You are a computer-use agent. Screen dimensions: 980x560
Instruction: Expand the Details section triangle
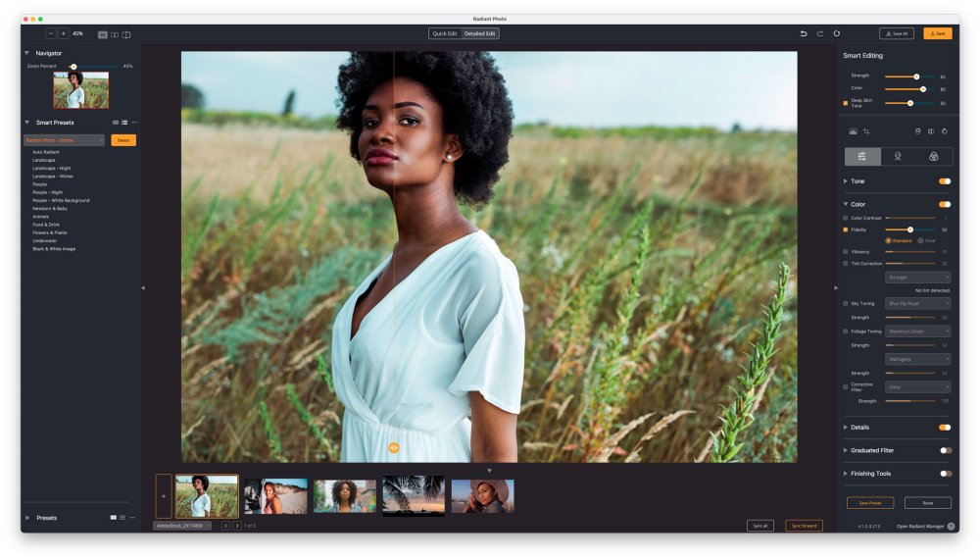[846, 428]
